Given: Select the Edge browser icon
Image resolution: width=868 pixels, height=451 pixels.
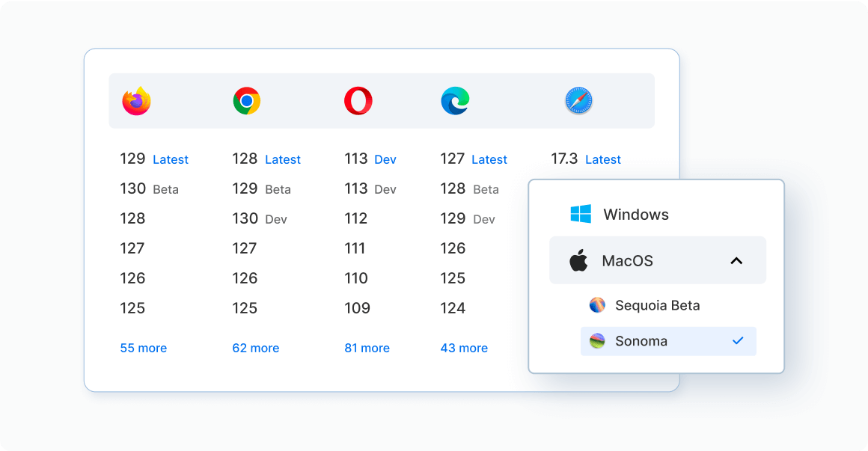Looking at the screenshot, I should [x=455, y=100].
